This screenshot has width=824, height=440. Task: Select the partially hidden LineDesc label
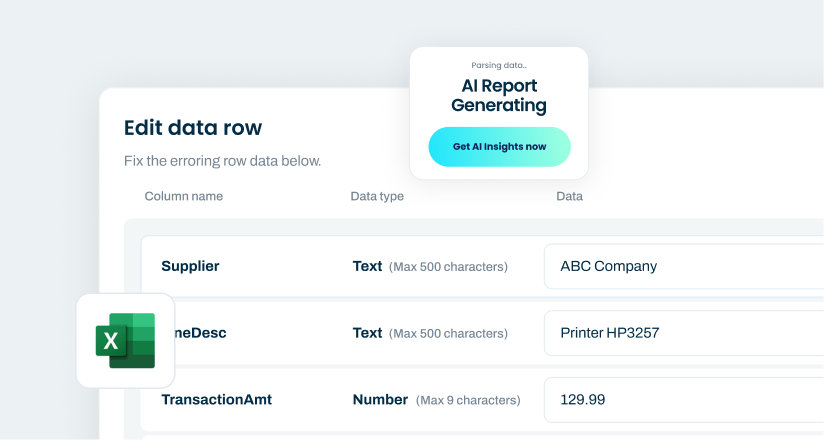pyautogui.click(x=201, y=333)
